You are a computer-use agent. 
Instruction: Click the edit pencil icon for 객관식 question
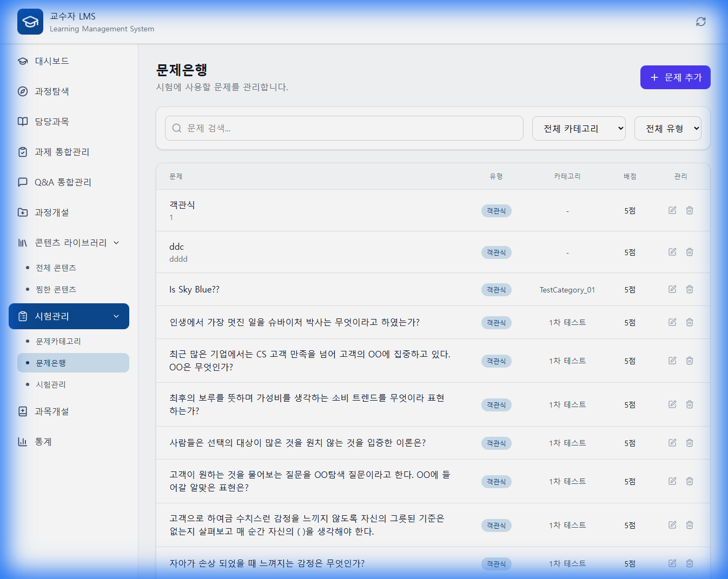click(672, 210)
